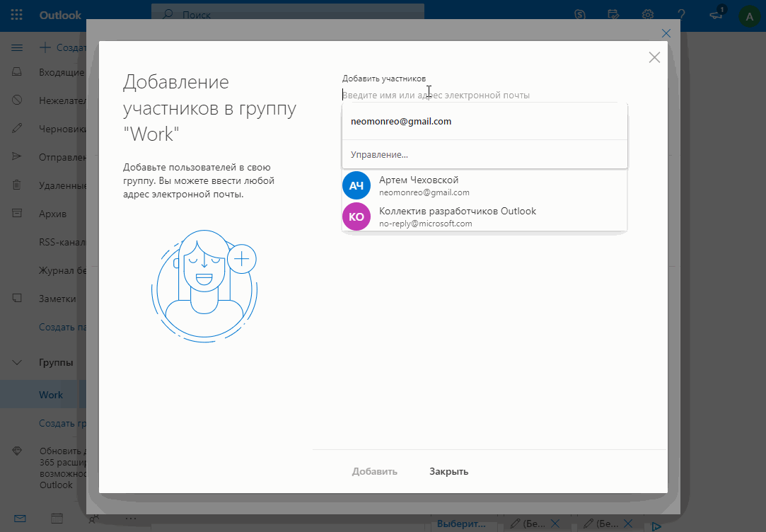Close the first (Бе... draft tab
The width and height of the screenshot is (766, 532).
555,524
